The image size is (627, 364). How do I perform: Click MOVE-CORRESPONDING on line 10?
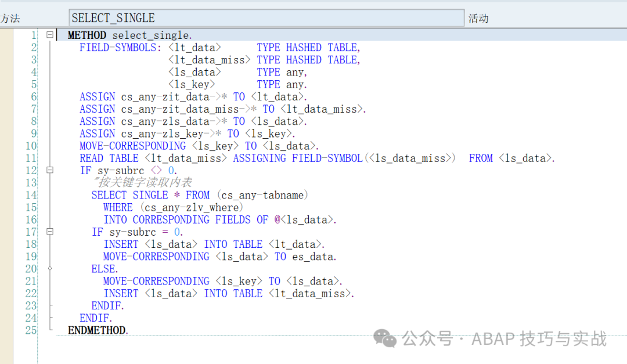[x=132, y=146]
